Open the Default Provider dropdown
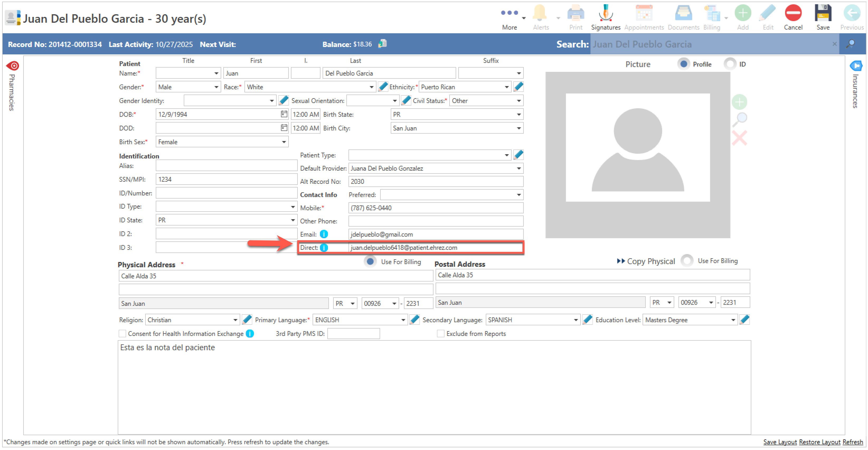This screenshot has width=868, height=450. click(x=518, y=168)
